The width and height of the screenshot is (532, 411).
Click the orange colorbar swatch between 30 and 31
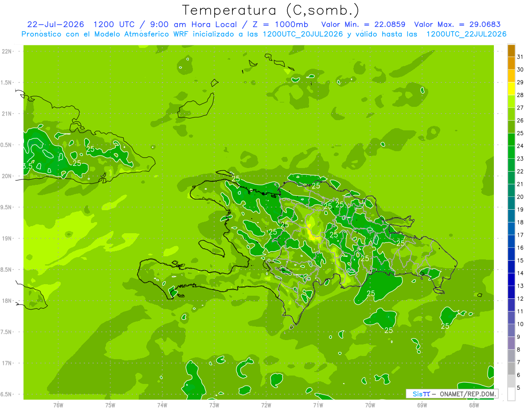pyautogui.click(x=511, y=63)
